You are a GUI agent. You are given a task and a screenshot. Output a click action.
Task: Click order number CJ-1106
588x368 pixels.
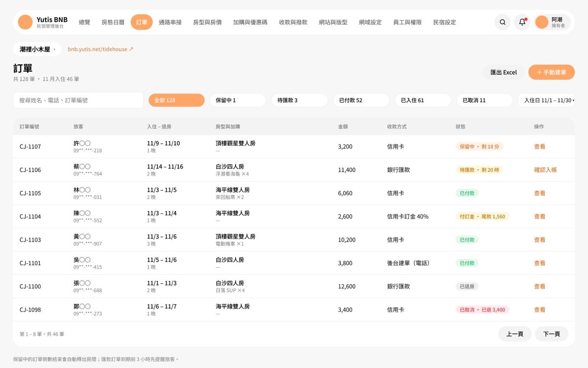click(x=30, y=170)
